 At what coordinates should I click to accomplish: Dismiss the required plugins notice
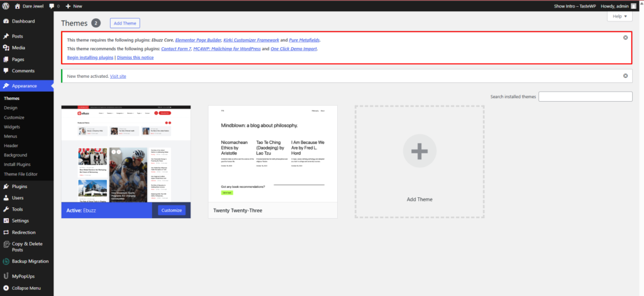coord(625,38)
